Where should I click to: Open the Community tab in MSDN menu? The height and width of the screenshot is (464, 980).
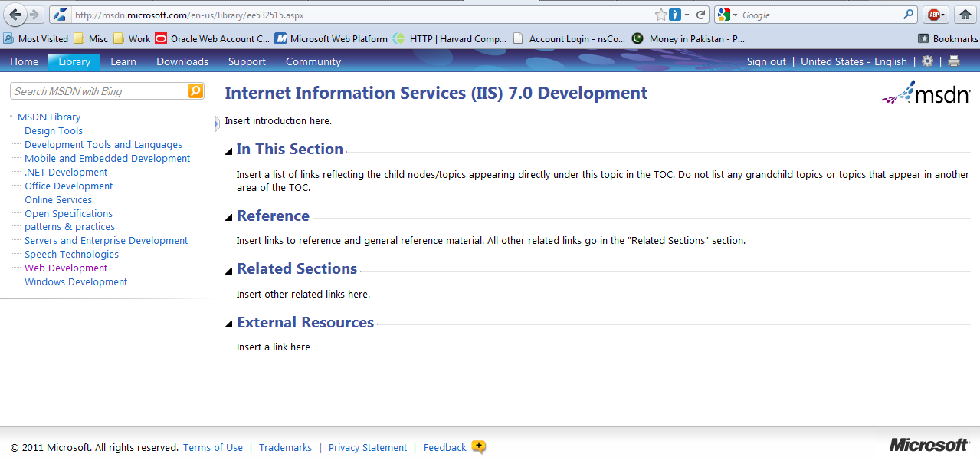[x=313, y=61]
